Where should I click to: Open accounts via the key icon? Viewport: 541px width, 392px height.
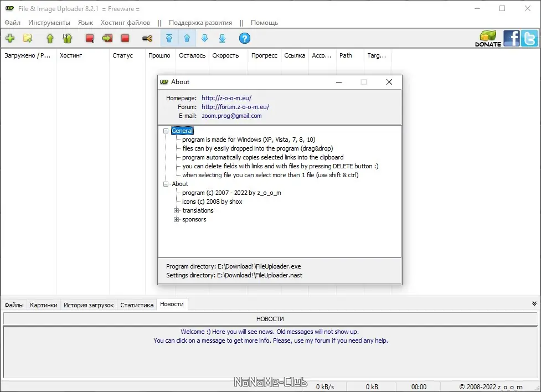[x=147, y=38]
